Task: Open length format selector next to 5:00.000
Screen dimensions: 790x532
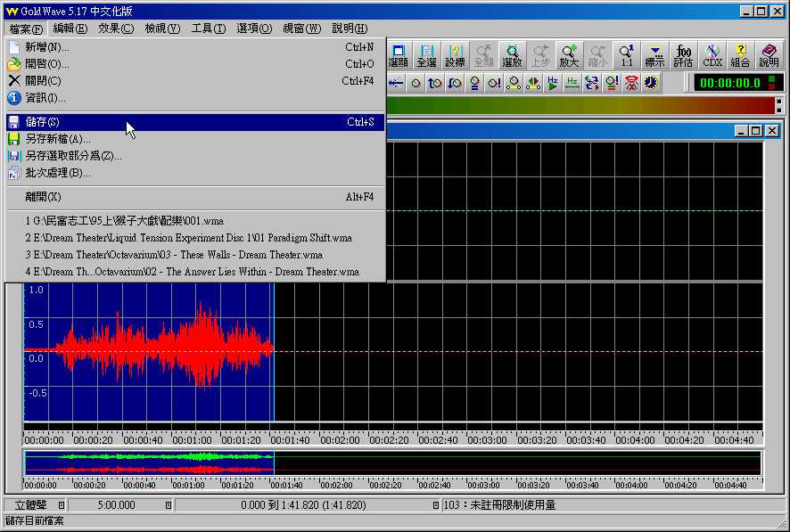Action: [169, 505]
